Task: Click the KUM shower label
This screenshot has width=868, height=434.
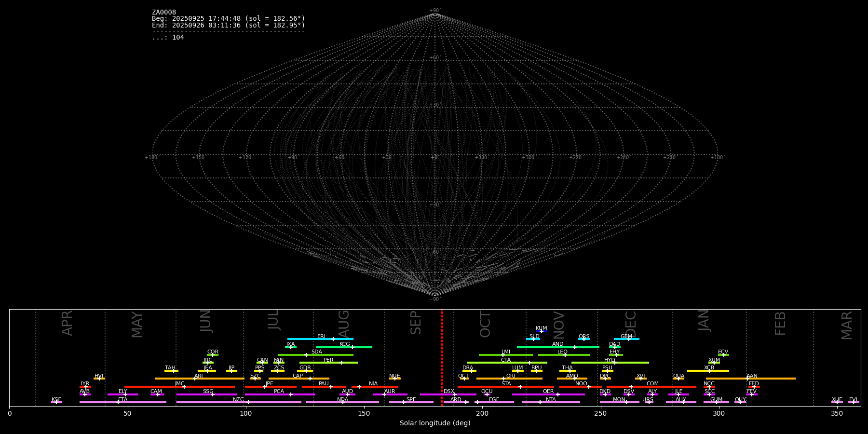Action: coord(542,328)
